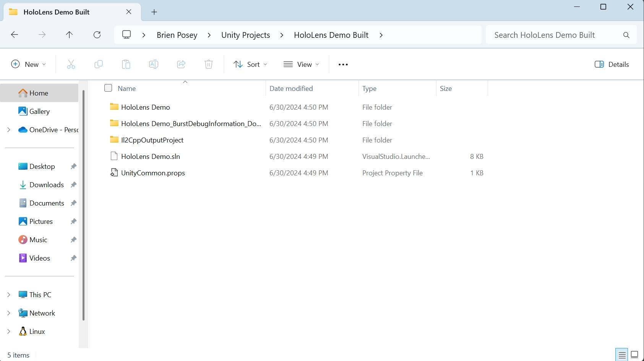Click the Paste clipboard icon
644x361 pixels.
point(126,64)
